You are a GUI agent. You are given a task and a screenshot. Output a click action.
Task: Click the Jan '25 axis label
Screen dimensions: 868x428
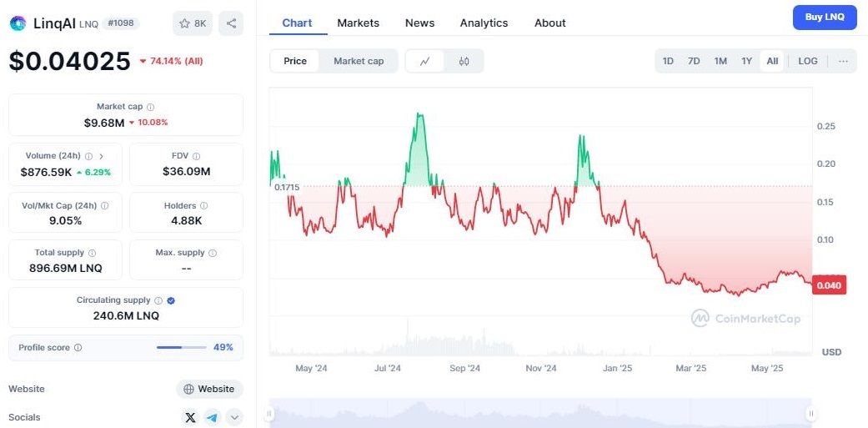617,368
